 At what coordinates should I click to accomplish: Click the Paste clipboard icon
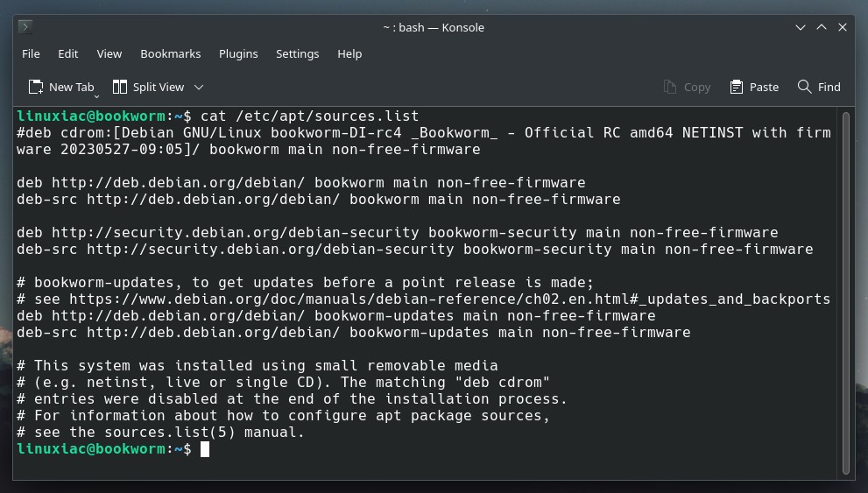coord(737,87)
